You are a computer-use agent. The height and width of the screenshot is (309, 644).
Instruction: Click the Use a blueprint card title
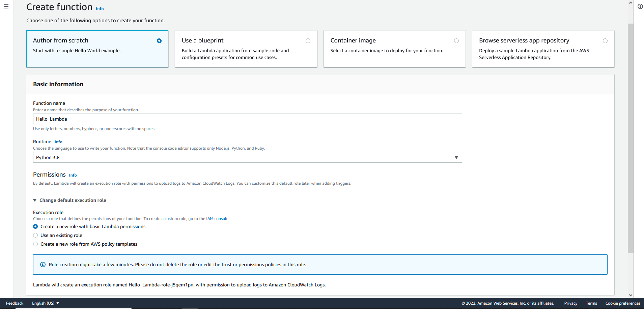[x=202, y=40]
